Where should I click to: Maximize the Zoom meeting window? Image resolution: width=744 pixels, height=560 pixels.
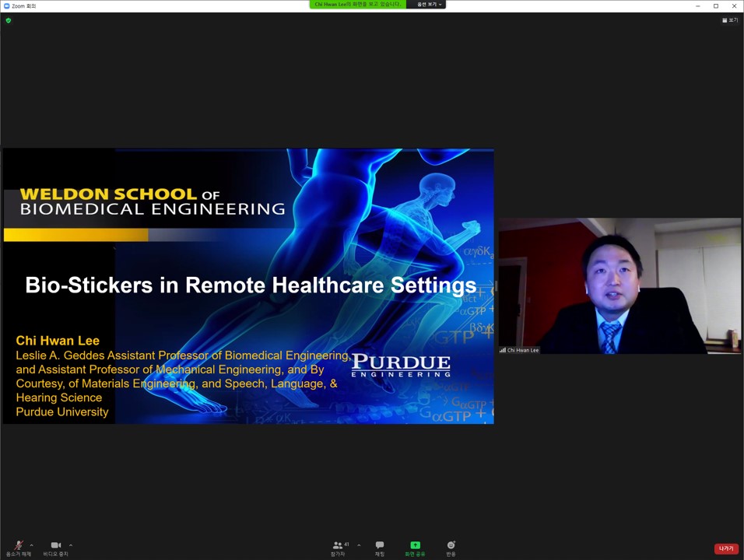coord(716,5)
